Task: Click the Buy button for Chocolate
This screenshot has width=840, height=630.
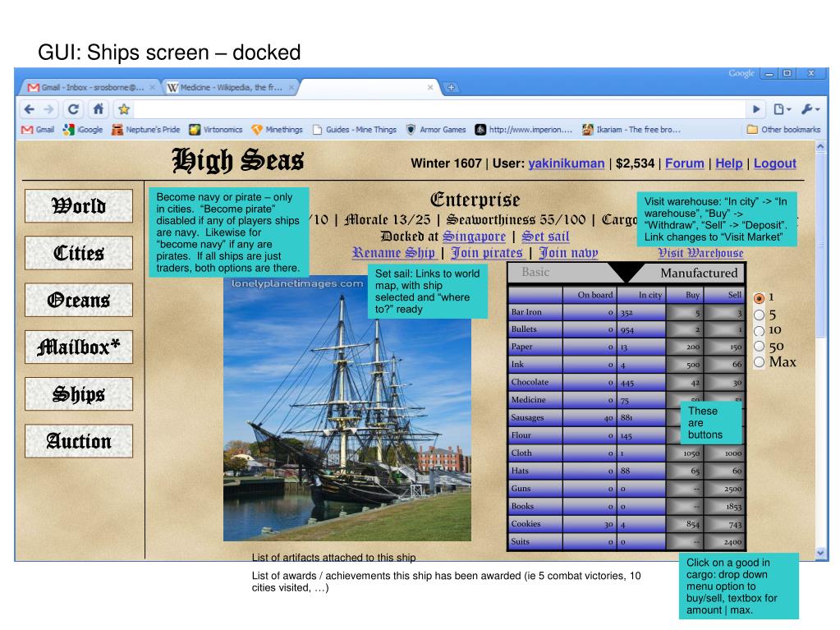Action: [x=685, y=383]
